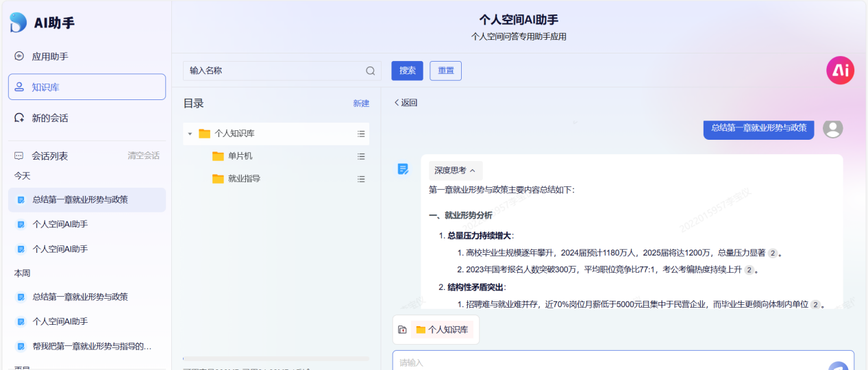Image resolution: width=868 pixels, height=370 pixels.
Task: Start a 新的会话
Action: pyautogui.click(x=49, y=118)
